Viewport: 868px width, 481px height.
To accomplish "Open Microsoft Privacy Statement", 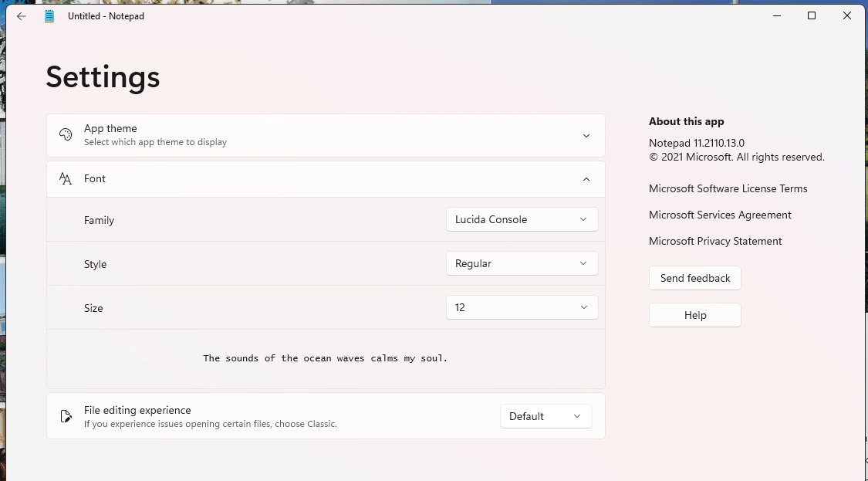I will (715, 241).
